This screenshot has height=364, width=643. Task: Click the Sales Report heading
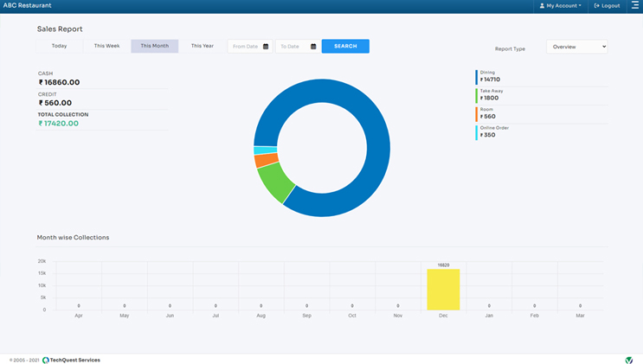pyautogui.click(x=60, y=29)
